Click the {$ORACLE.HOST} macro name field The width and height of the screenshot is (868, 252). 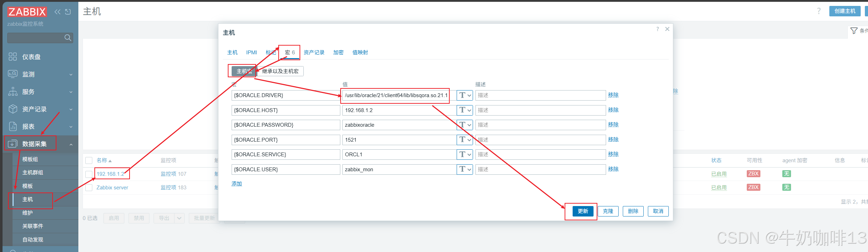286,110
